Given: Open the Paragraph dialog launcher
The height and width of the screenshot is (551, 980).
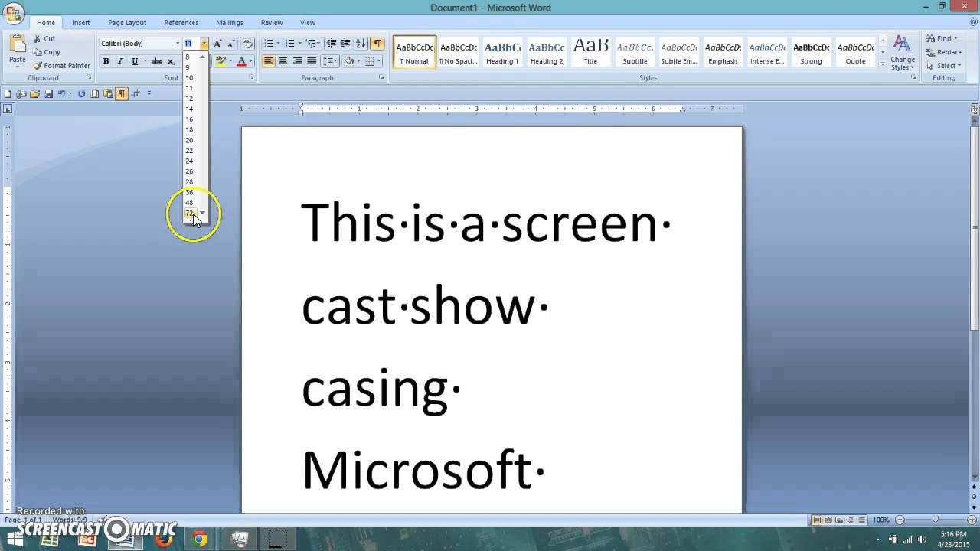Looking at the screenshot, I should click(x=381, y=78).
